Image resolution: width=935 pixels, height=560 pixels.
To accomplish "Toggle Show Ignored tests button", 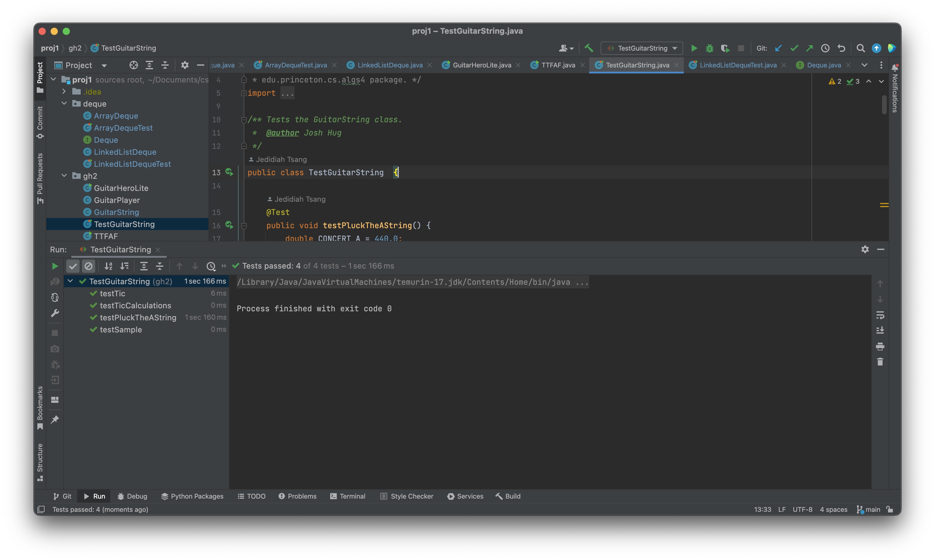I will click(x=88, y=266).
